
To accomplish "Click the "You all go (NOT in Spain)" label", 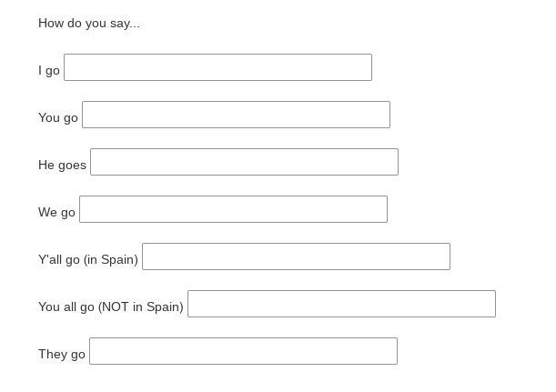I will coord(111,307).
